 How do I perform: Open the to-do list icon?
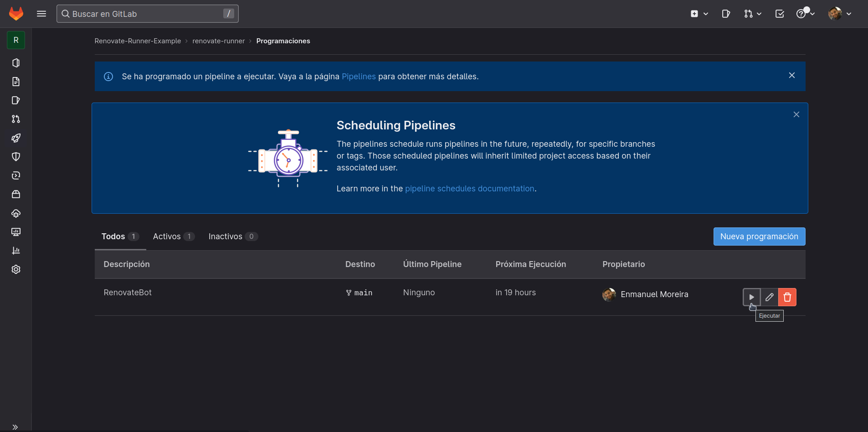pos(780,14)
